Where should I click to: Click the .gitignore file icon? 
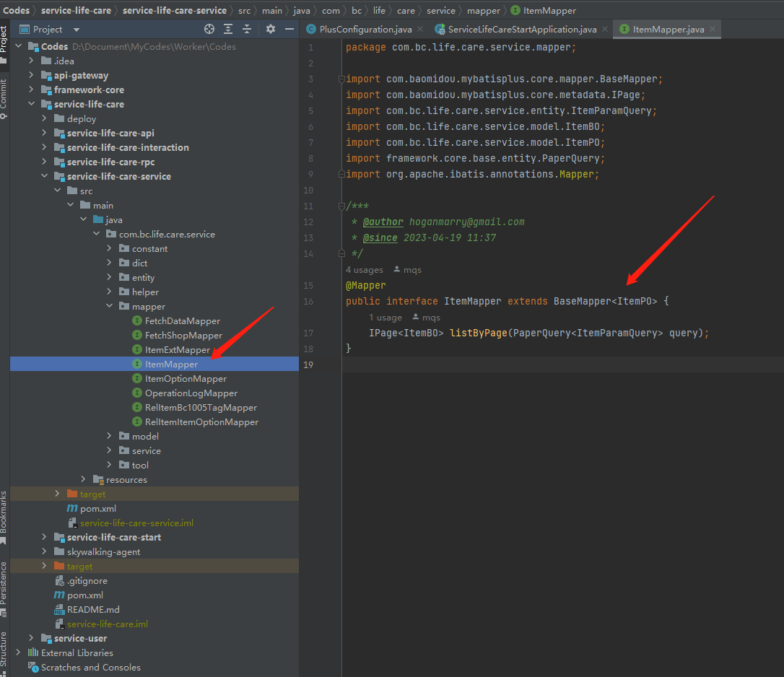59,581
